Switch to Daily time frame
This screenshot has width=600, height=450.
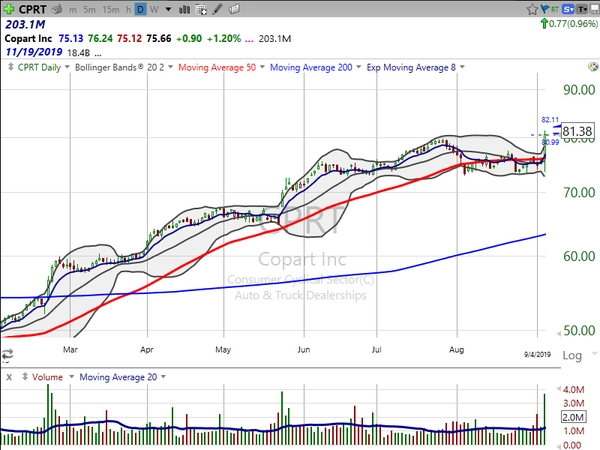pyautogui.click(x=140, y=9)
